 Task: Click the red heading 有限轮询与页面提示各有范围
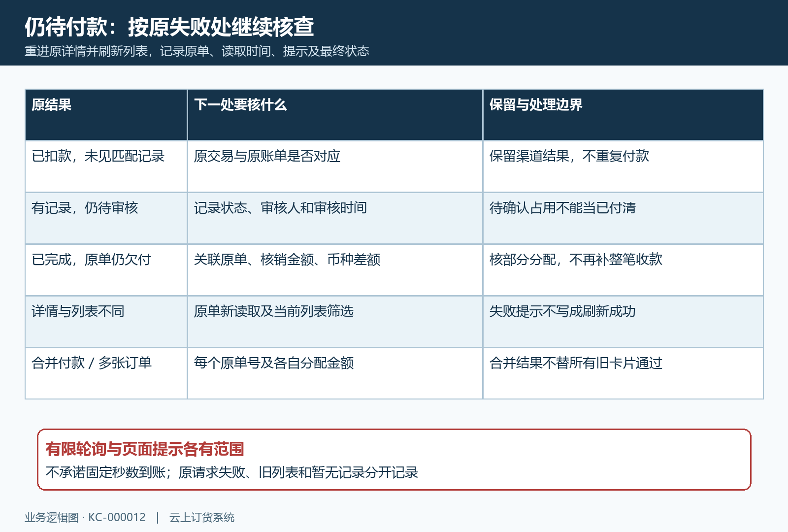point(145,449)
